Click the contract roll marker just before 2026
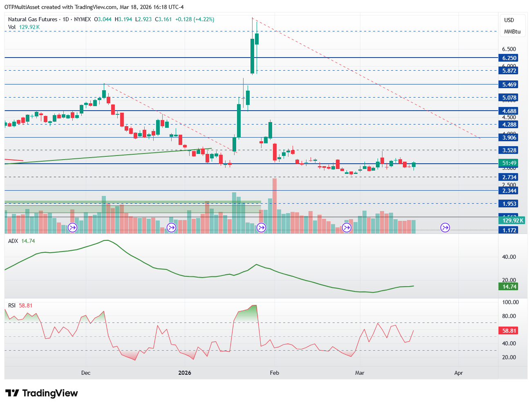The height and width of the screenshot is (407, 532). click(x=172, y=228)
